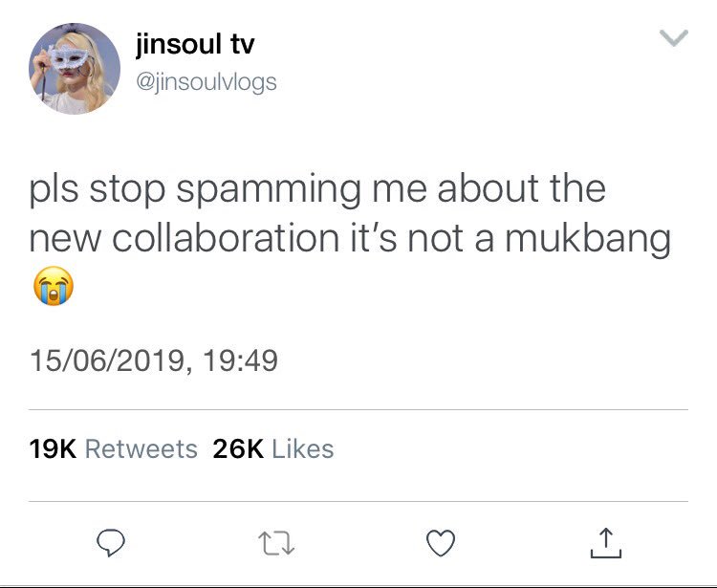View the 26K Likes list
The image size is (717, 588).
(273, 448)
